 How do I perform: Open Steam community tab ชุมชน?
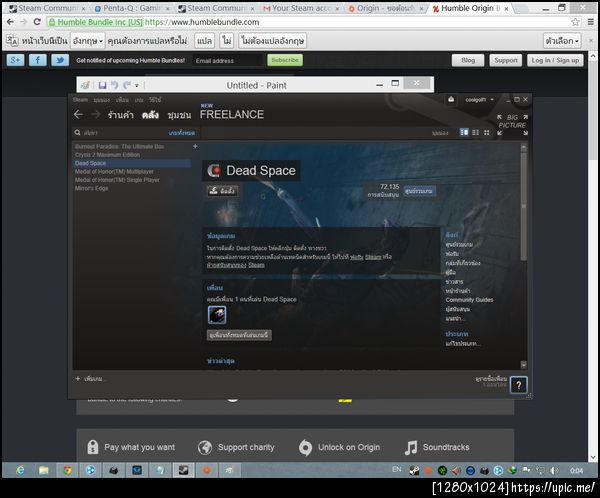[x=179, y=115]
